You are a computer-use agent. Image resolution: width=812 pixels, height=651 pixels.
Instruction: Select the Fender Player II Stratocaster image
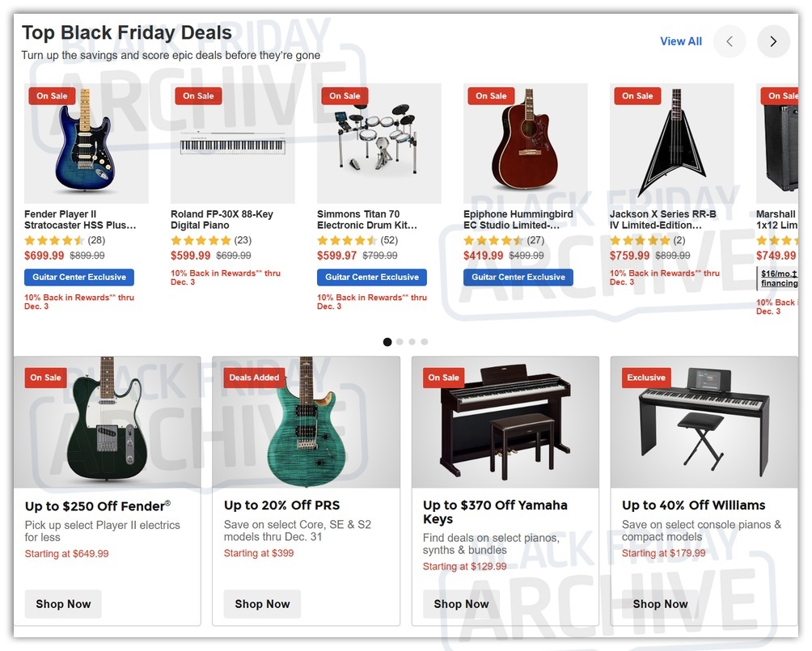(x=86, y=142)
